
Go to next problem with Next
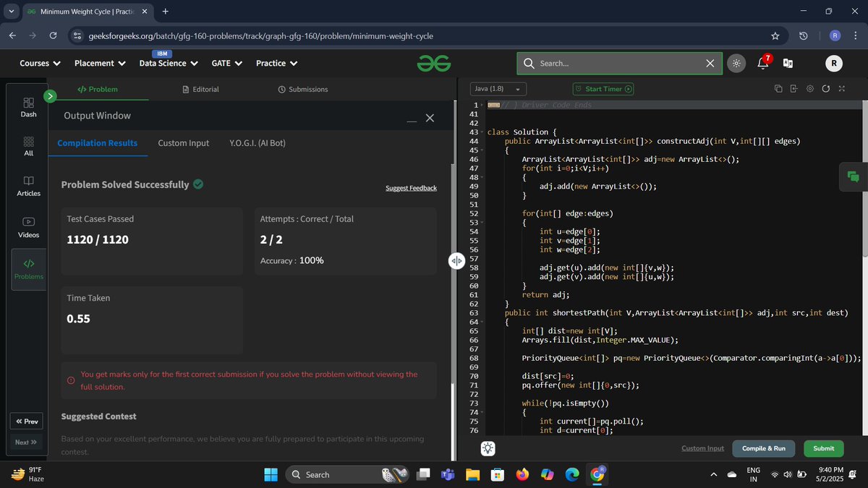[26, 442]
